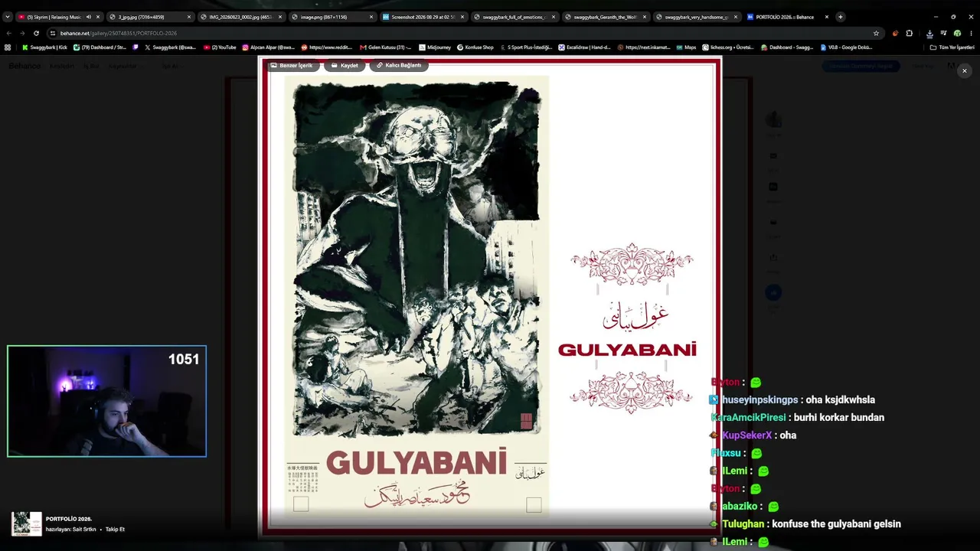This screenshot has height=551, width=980.
Task: Focus the behance.net address bar
Action: point(463,34)
